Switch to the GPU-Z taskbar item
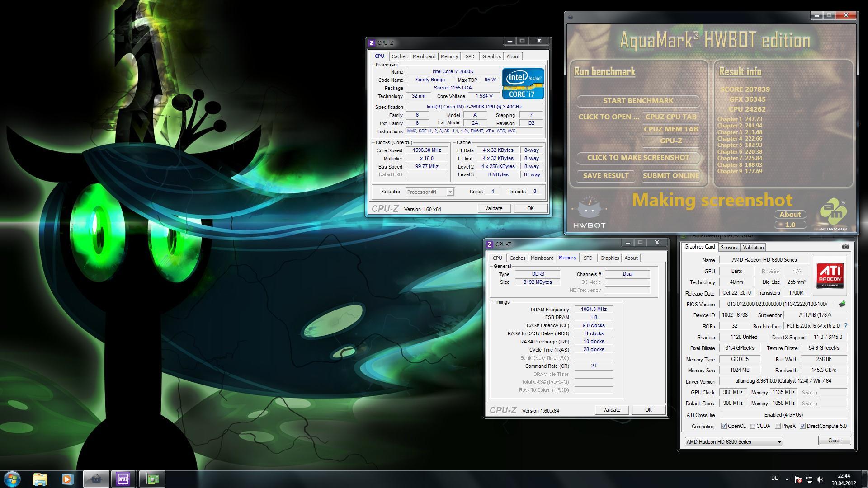The width and height of the screenshot is (868, 488). point(152,479)
